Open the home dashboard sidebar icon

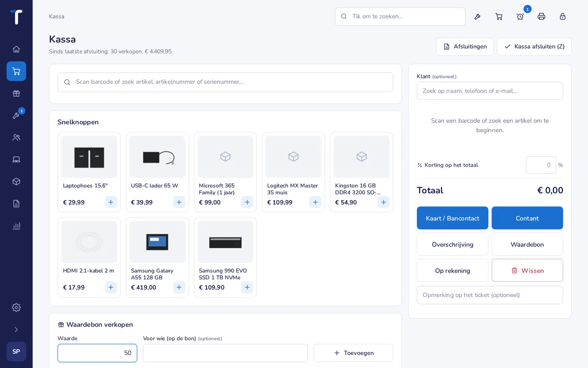coord(16,49)
